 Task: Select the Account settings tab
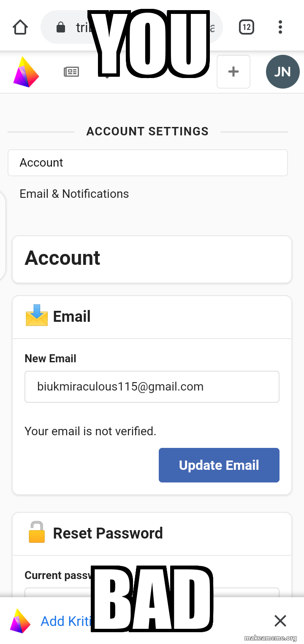147,163
